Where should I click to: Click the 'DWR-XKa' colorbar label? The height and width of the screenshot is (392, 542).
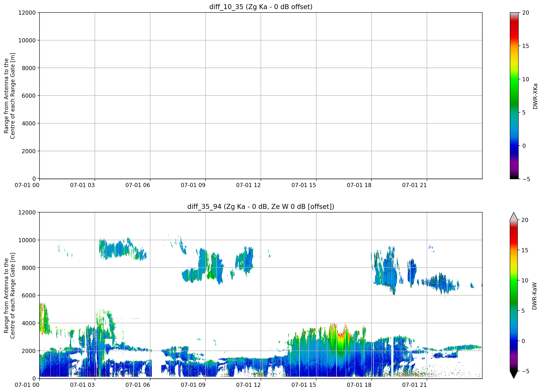(535, 96)
